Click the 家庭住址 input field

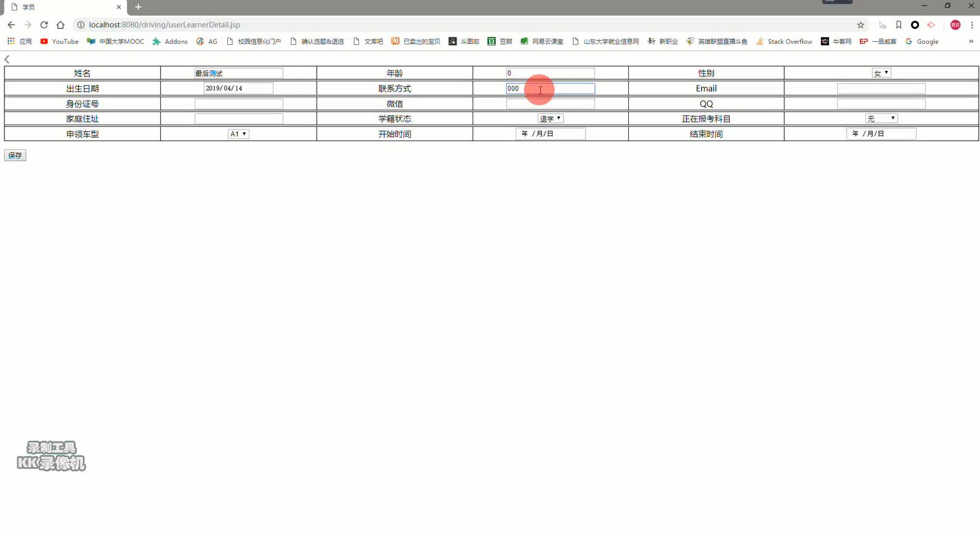238,119
